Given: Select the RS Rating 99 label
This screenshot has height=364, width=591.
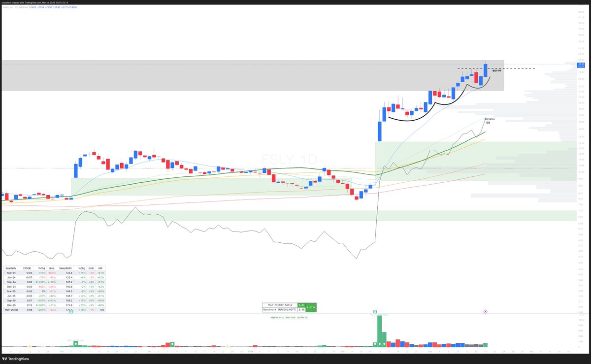Looking at the screenshot, I should [x=489, y=120].
